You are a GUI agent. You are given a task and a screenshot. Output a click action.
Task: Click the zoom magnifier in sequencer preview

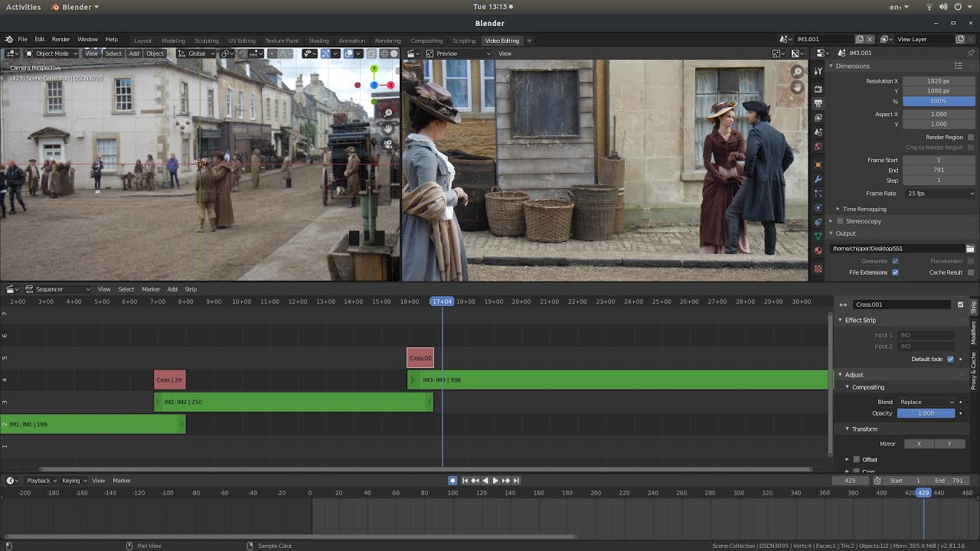coord(797,71)
